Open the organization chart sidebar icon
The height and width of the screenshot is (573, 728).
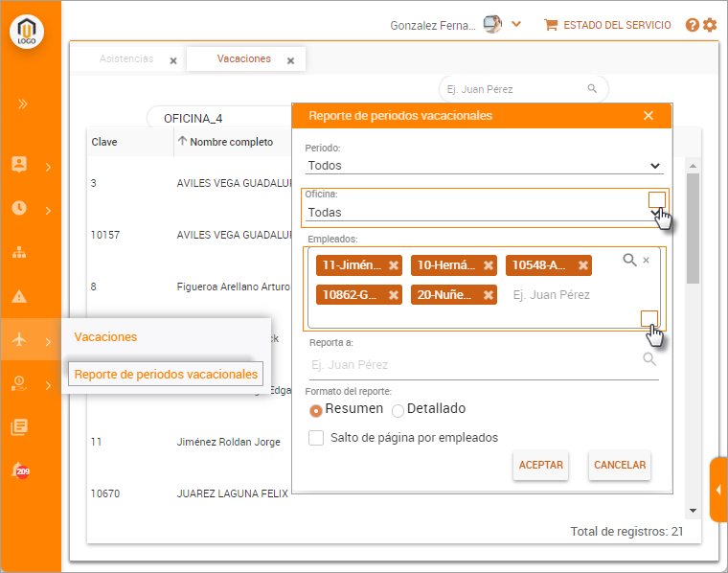[x=19, y=253]
